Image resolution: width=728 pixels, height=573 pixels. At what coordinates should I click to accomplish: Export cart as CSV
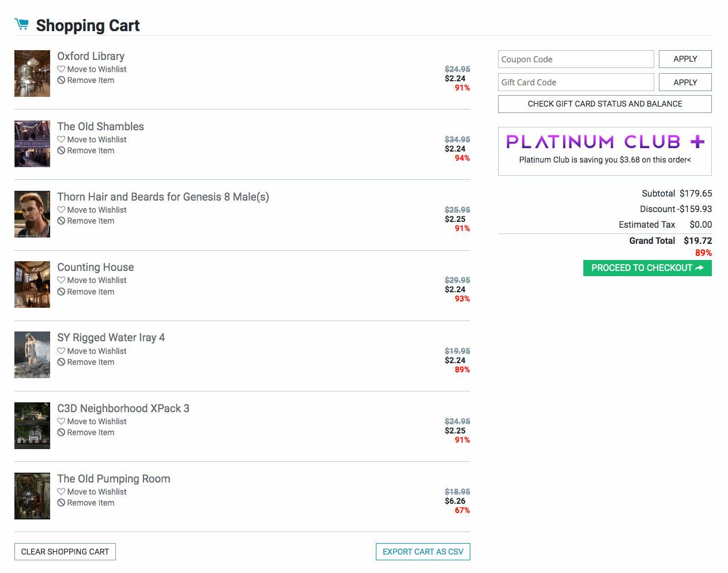tap(423, 552)
